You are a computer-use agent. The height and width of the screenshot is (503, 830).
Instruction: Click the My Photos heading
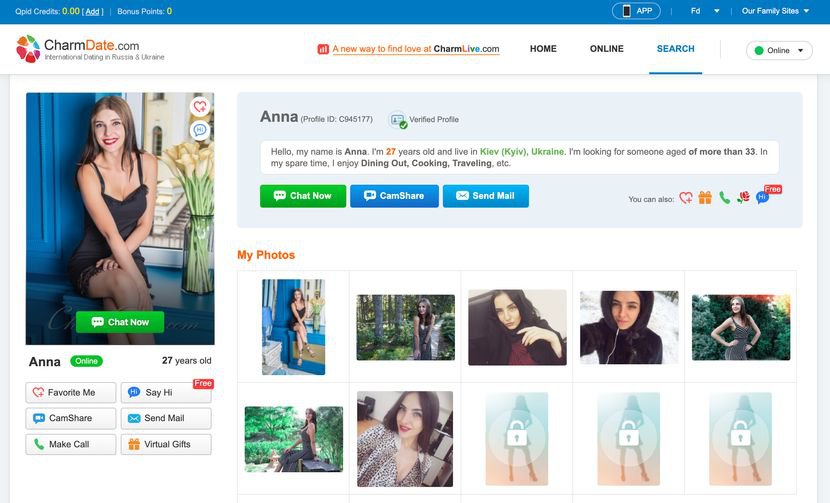pos(266,255)
